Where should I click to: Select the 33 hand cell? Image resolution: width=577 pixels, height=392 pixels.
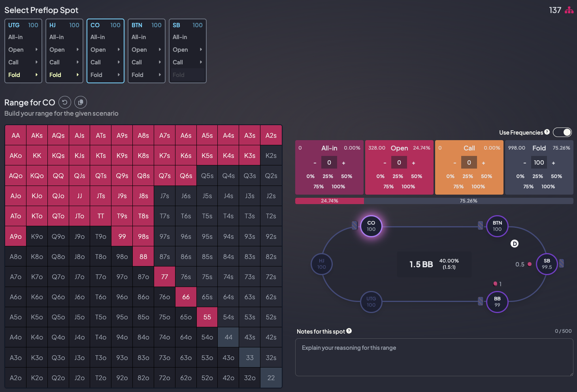click(250, 358)
